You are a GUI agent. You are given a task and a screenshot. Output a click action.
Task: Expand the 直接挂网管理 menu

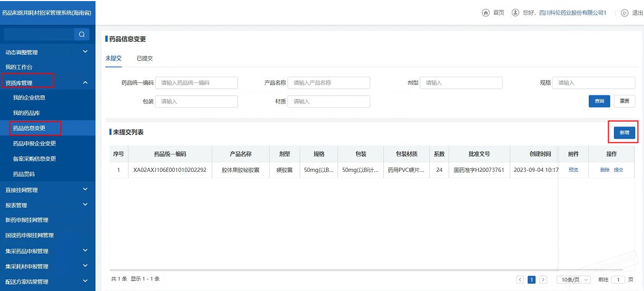pyautogui.click(x=85, y=190)
